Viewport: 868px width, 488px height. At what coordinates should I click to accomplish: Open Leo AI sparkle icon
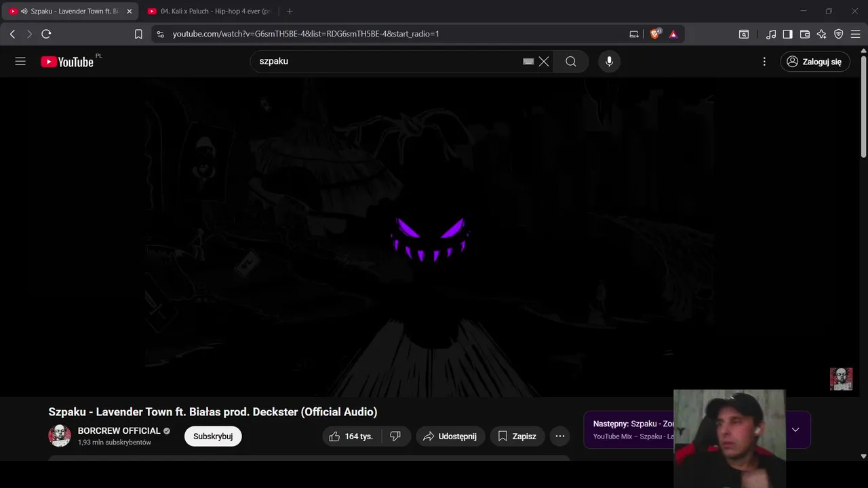822,34
